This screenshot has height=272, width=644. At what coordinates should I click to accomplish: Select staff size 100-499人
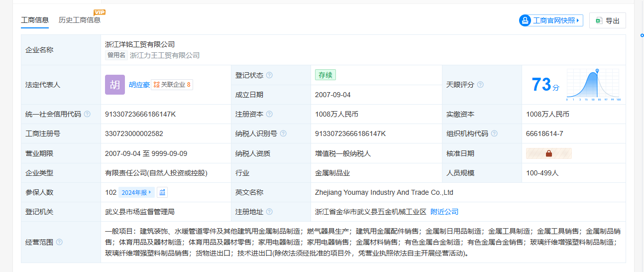tap(542, 173)
